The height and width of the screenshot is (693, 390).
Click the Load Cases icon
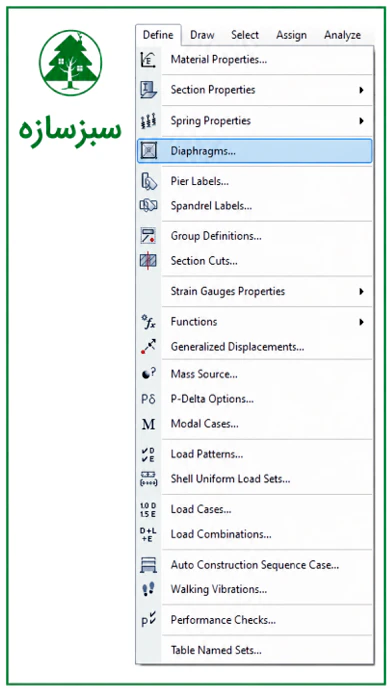[148, 510]
